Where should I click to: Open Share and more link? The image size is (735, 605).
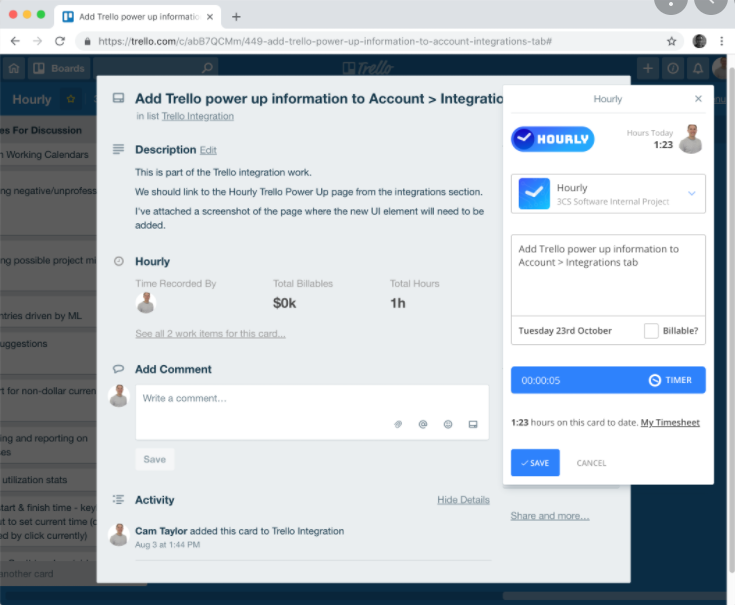(550, 516)
